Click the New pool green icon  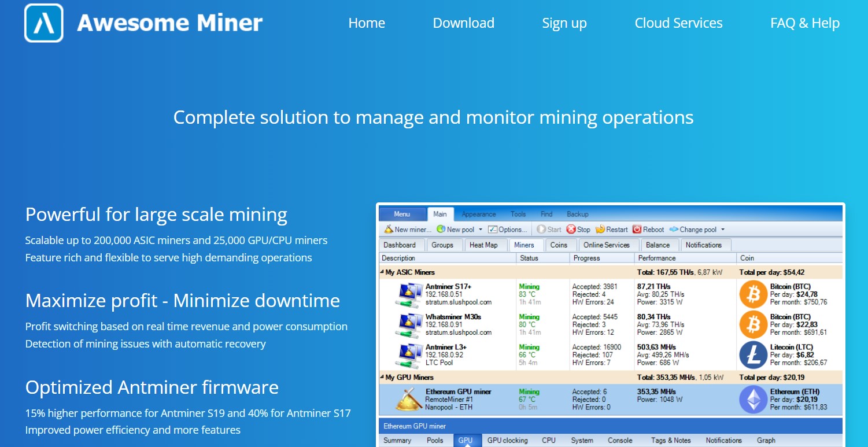(x=441, y=230)
